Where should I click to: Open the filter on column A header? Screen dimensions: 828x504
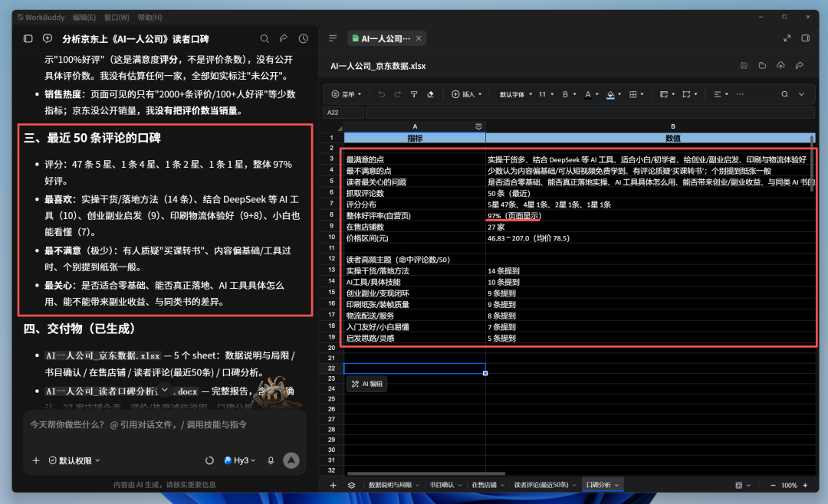(478, 126)
